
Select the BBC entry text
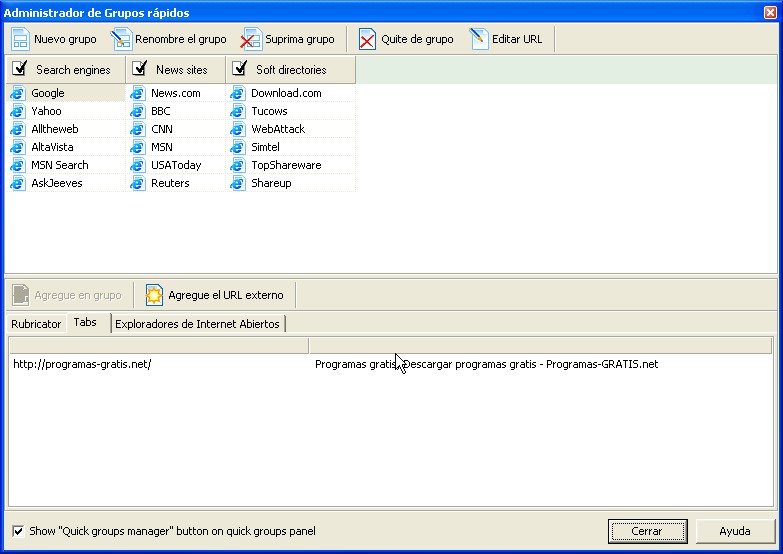[160, 111]
